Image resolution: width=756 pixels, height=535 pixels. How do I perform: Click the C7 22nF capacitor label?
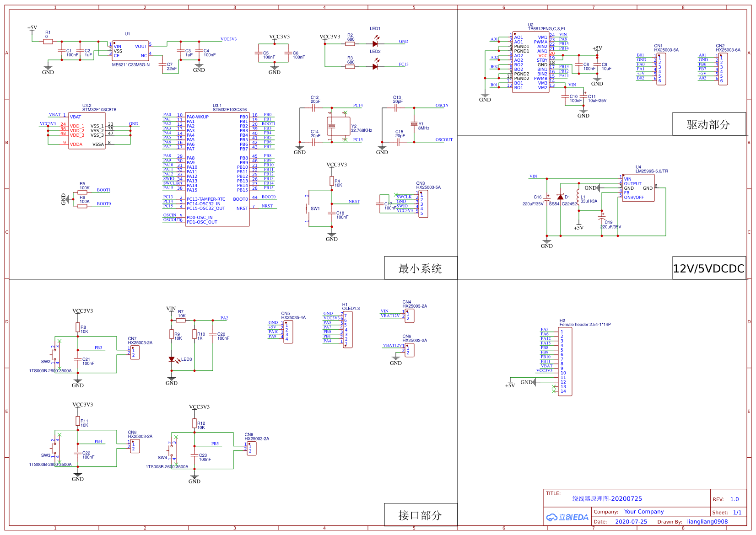point(172,67)
